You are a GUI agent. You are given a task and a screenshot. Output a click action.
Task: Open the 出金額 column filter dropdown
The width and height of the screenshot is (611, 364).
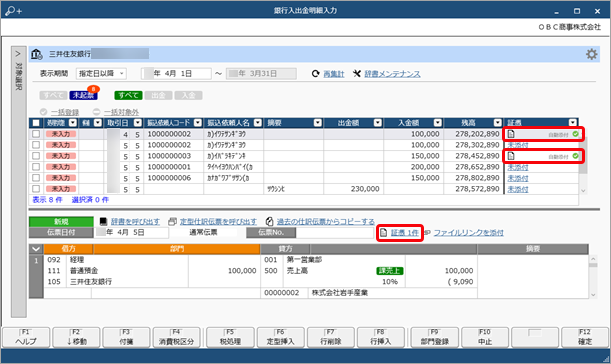tap(378, 123)
